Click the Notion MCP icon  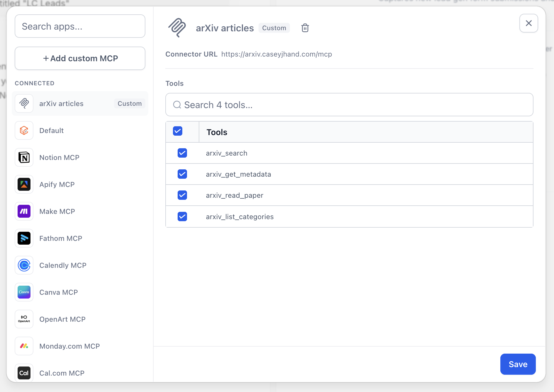point(24,157)
